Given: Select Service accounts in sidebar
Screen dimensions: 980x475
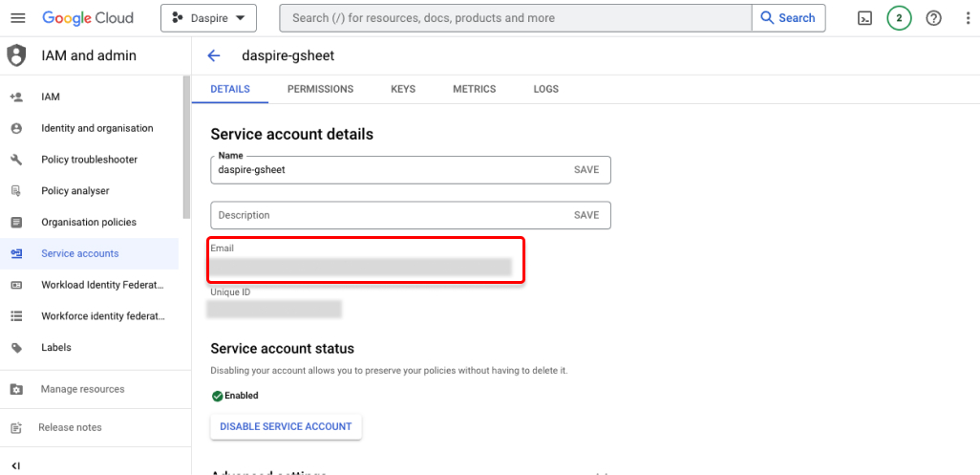Looking at the screenshot, I should tap(80, 253).
